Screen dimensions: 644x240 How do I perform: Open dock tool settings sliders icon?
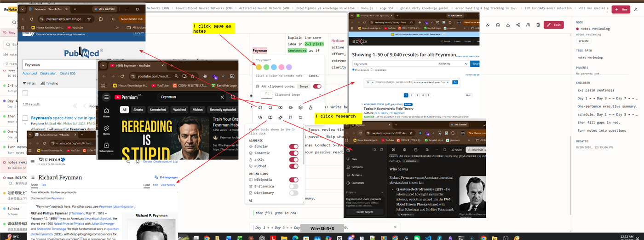pyautogui.click(x=301, y=117)
